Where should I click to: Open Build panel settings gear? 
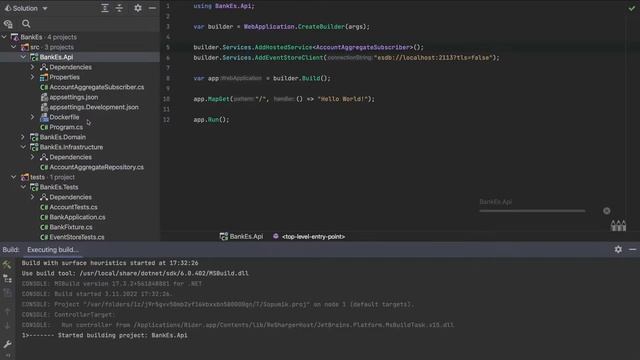[618, 249]
